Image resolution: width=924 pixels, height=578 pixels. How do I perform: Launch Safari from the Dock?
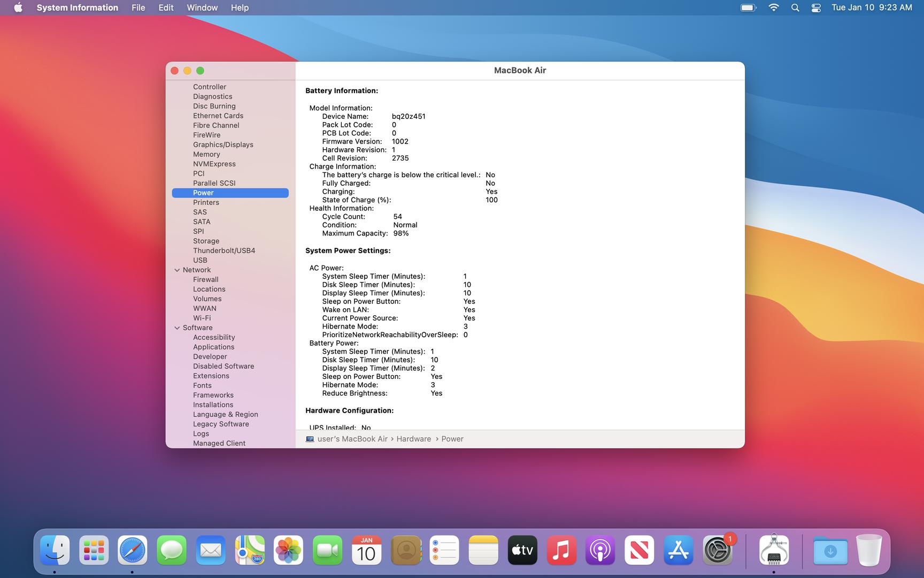pyautogui.click(x=133, y=550)
